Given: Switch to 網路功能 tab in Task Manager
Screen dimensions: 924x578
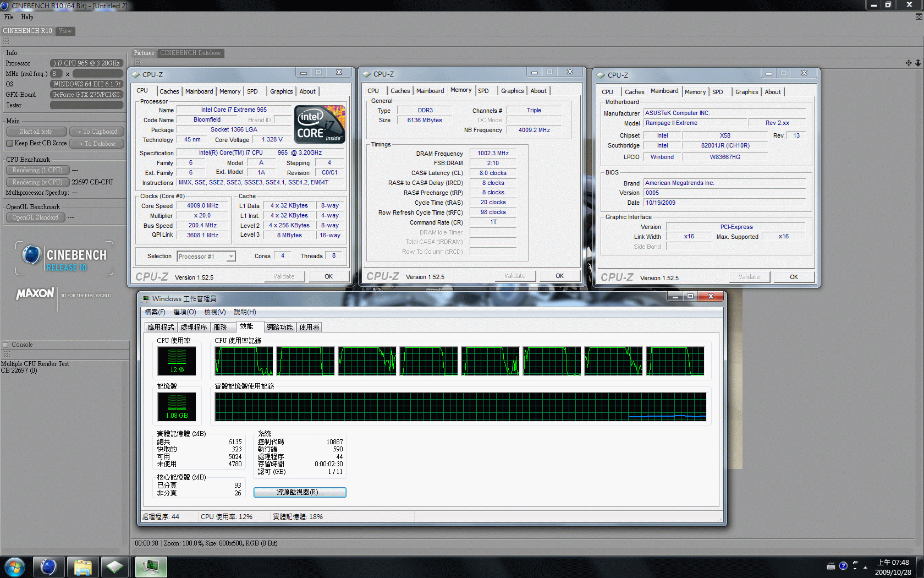Looking at the screenshot, I should 279,327.
